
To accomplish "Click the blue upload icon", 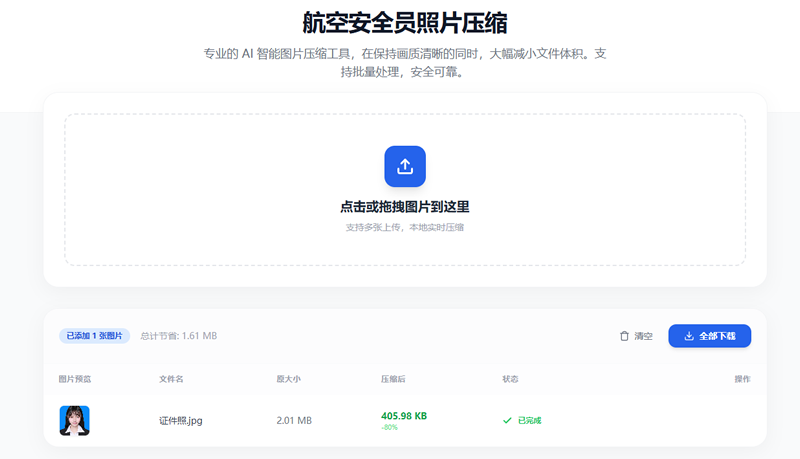I will (405, 166).
